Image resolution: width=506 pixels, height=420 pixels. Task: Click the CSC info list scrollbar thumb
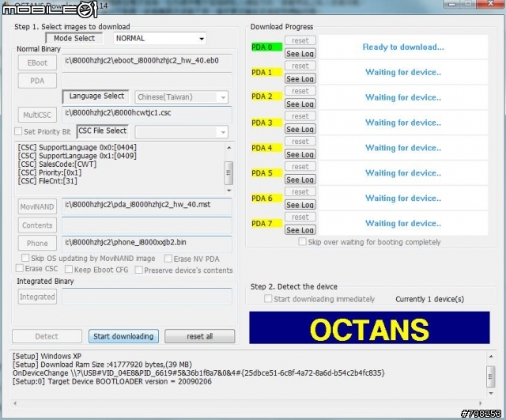228,172
